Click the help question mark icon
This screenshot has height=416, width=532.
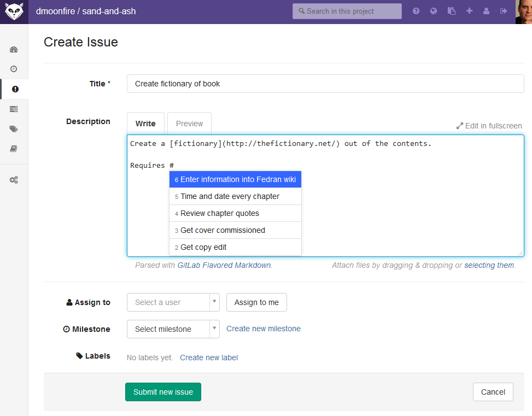point(416,11)
